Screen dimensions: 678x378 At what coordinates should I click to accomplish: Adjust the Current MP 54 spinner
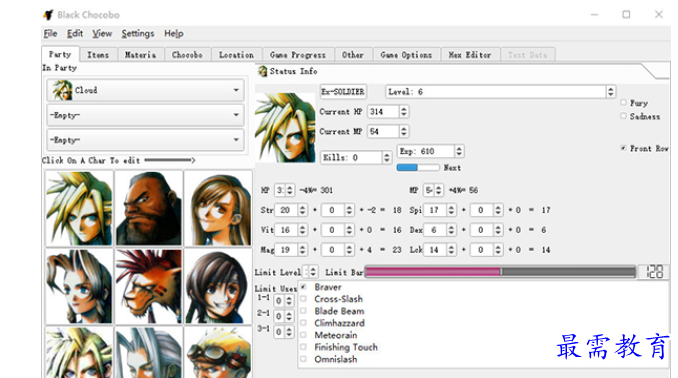click(x=403, y=131)
